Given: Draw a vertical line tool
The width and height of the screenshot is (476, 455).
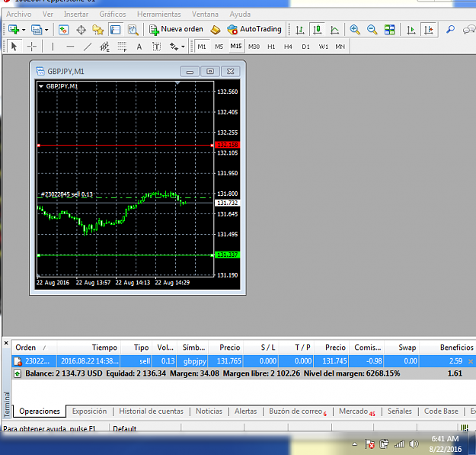Looking at the screenshot, I should [53, 46].
